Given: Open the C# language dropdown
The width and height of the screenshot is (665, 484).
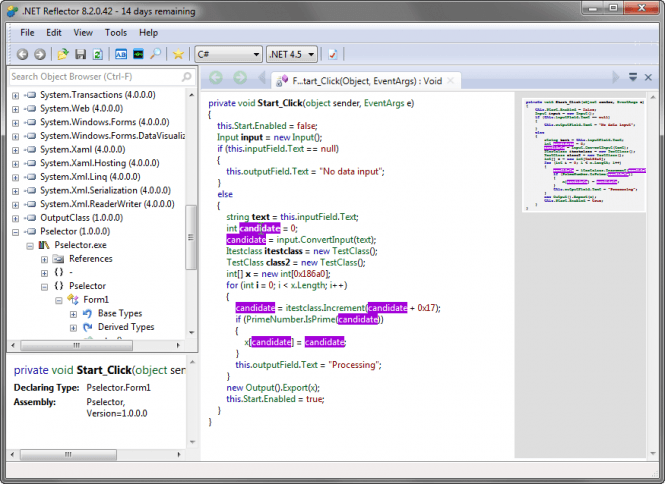Looking at the screenshot, I should tap(228, 54).
